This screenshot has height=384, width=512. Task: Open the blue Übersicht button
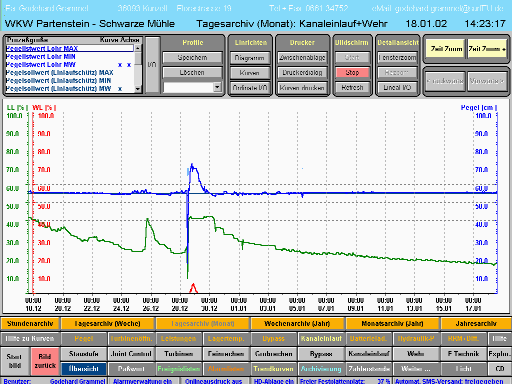tap(84, 369)
